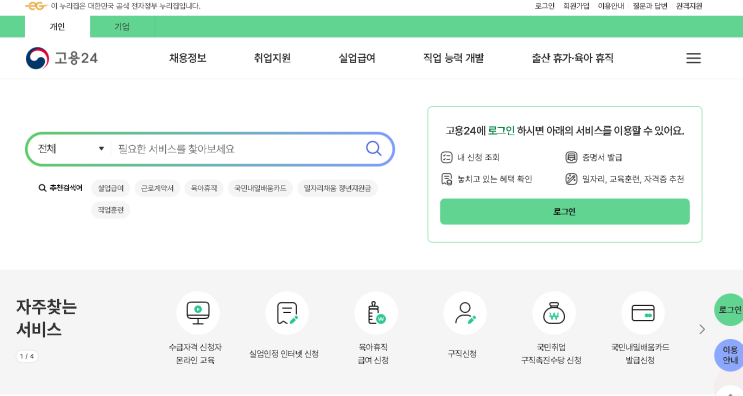Click the 일자리, 교육훈련, 자격증 추천 icon
This screenshot has width=743, height=396.
571,179
